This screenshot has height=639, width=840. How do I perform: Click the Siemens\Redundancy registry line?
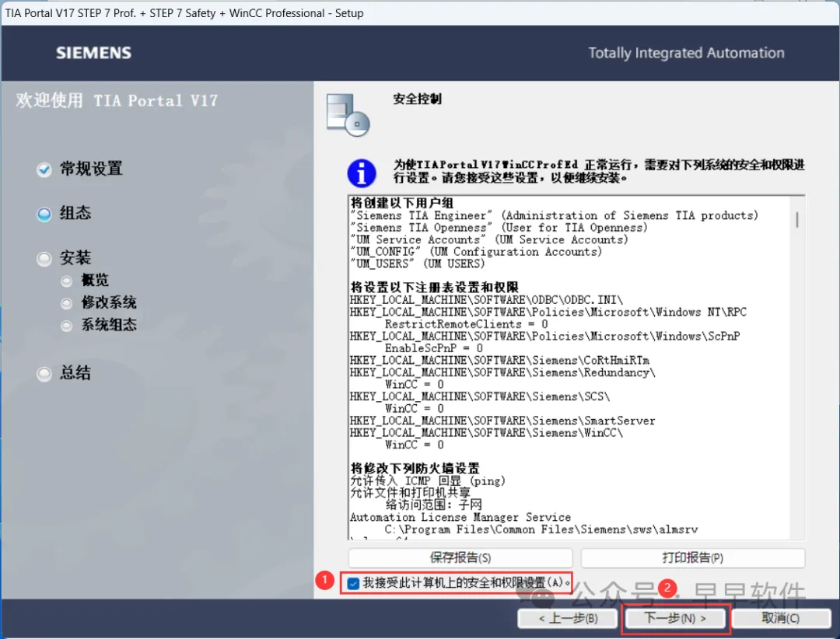point(503,372)
